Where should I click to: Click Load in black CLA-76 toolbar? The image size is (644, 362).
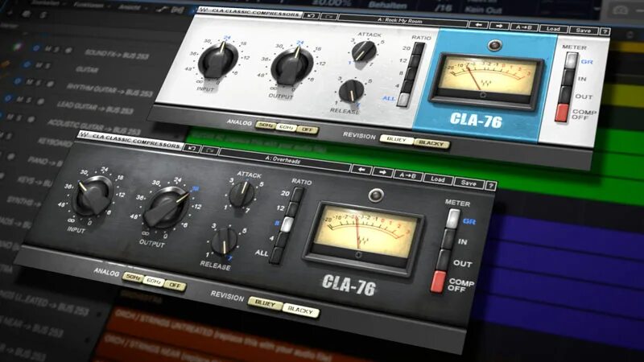click(437, 179)
